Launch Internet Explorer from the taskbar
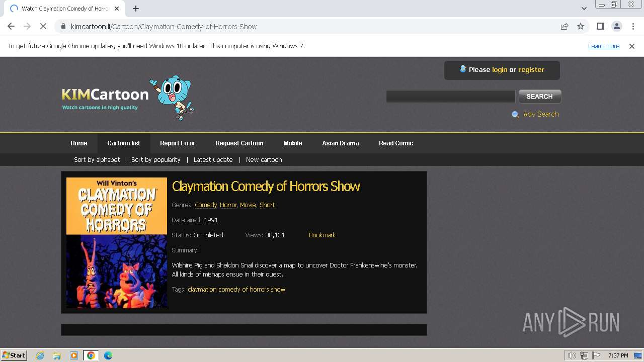 [40, 355]
